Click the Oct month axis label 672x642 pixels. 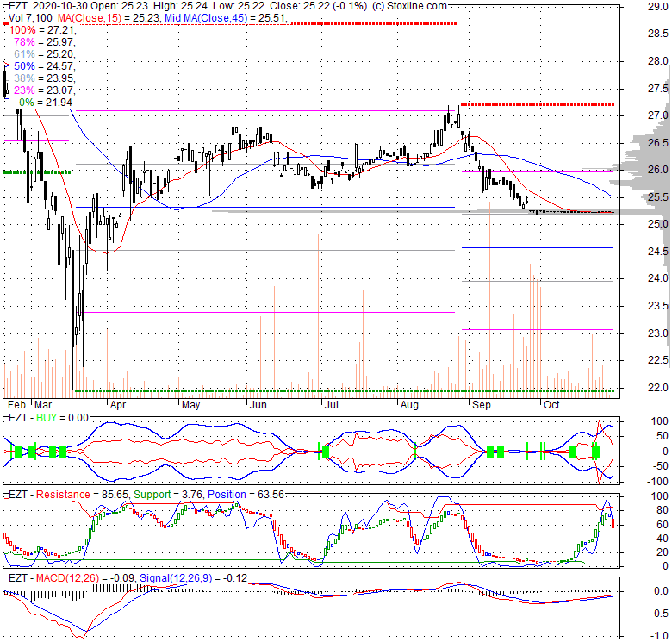click(x=551, y=405)
